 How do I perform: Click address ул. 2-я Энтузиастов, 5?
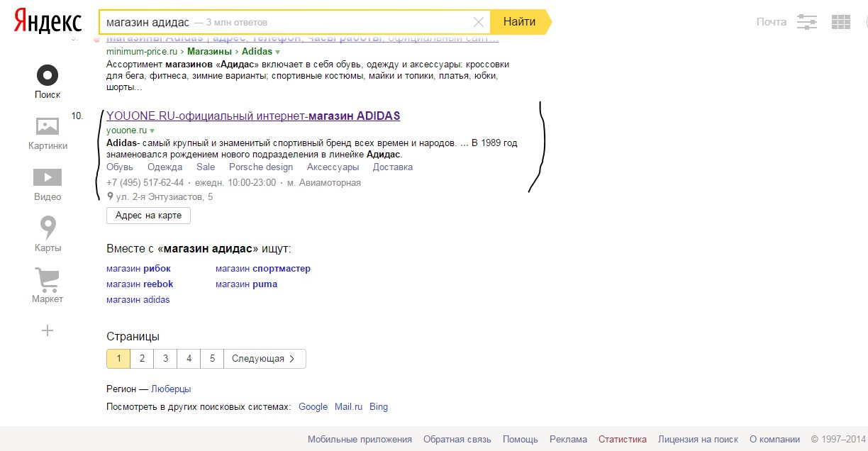pos(165,197)
